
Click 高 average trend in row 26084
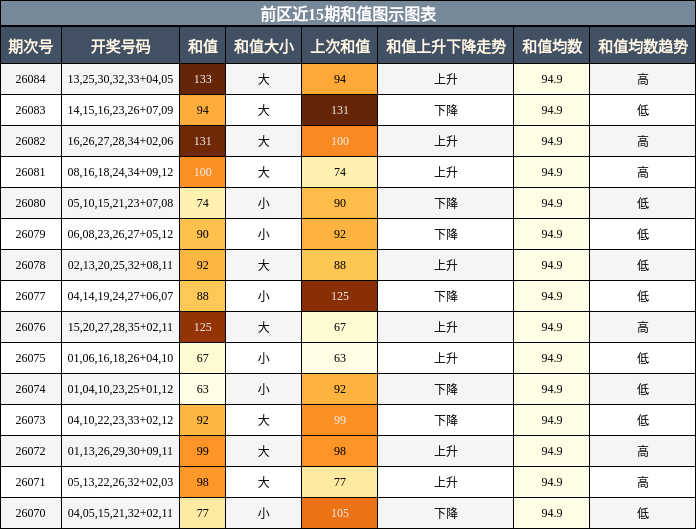point(643,79)
